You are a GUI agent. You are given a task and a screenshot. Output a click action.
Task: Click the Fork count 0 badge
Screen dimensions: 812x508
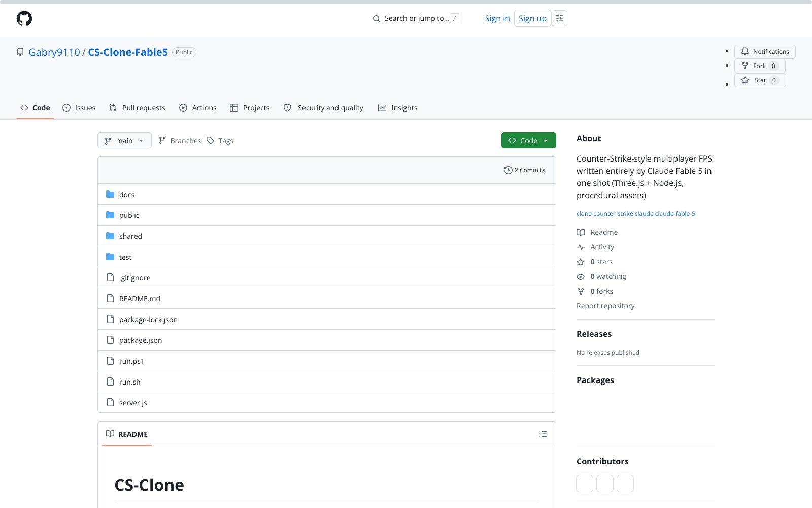tap(773, 66)
